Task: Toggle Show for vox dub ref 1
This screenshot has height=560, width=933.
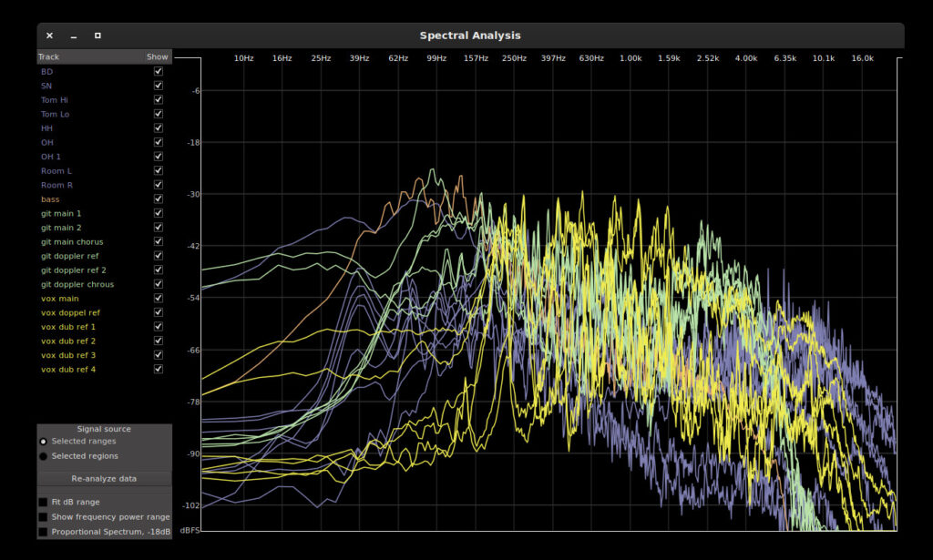Action: pos(159,326)
